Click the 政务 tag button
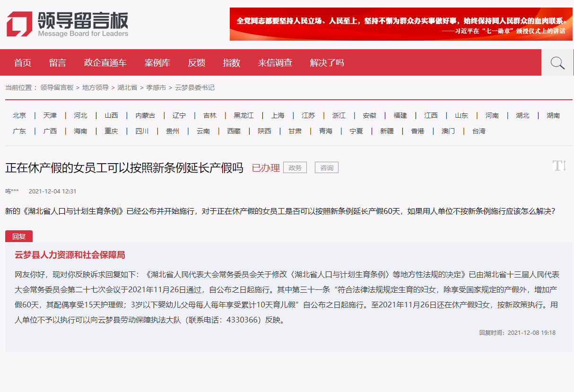 295,167
